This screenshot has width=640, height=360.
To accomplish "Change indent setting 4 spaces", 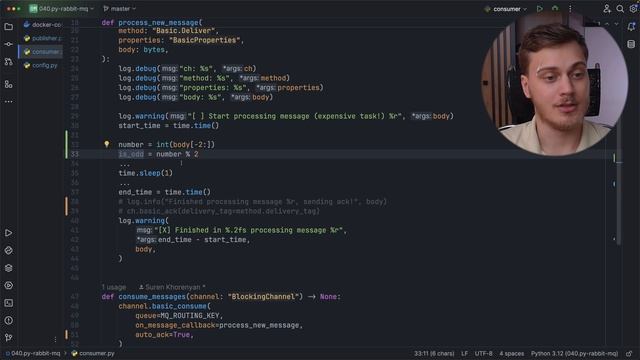I will point(511,353).
